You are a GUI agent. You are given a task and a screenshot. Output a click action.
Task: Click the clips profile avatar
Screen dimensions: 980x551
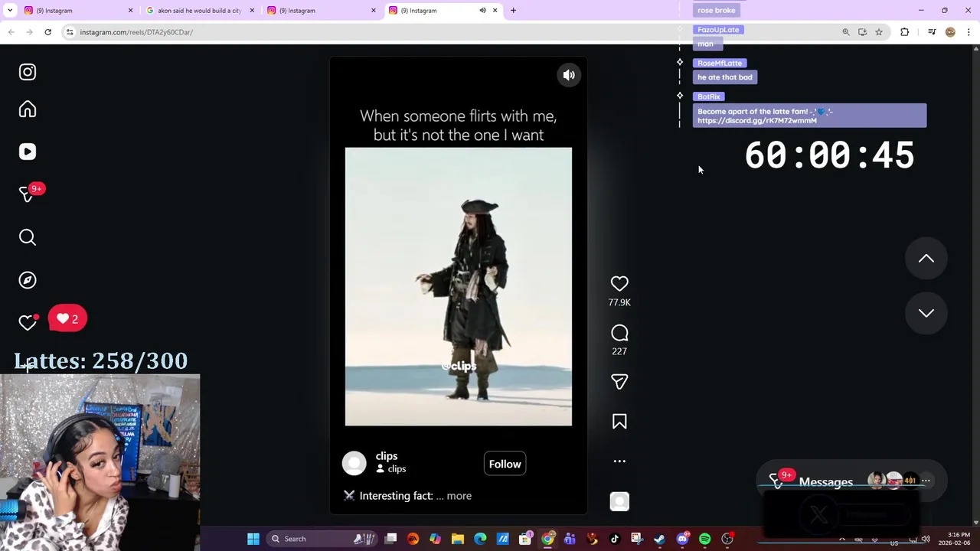(354, 463)
